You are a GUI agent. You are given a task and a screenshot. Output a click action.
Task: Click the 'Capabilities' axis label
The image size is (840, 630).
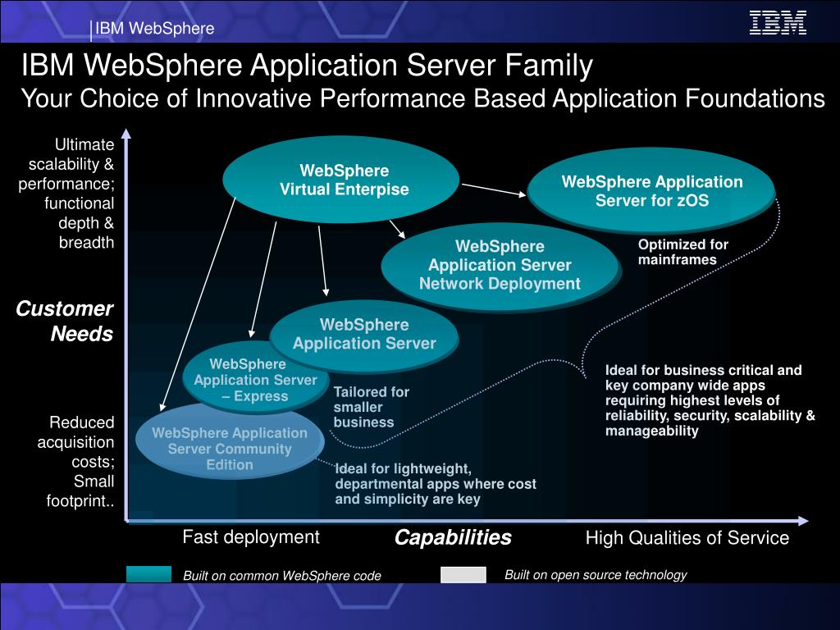453,537
